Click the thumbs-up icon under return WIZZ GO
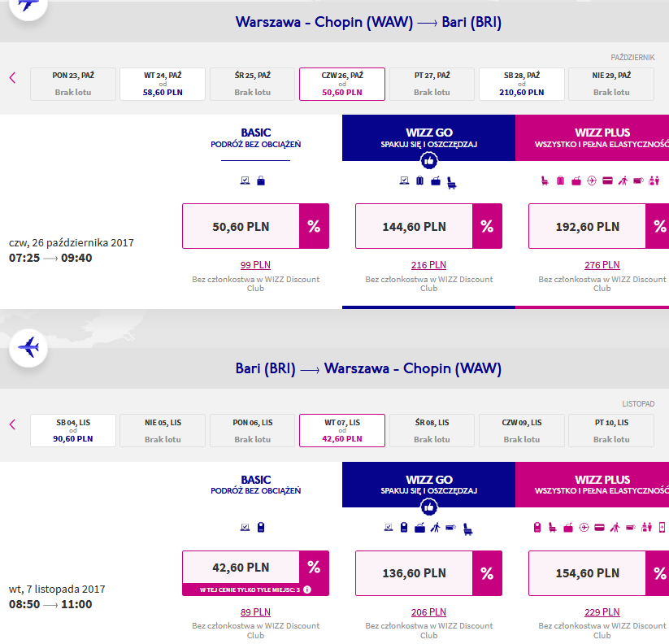669x644 pixels. (428, 507)
